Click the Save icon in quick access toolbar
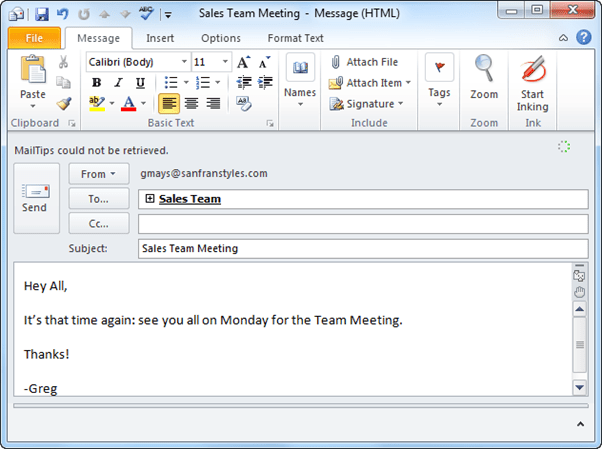The image size is (602, 449). point(41,14)
